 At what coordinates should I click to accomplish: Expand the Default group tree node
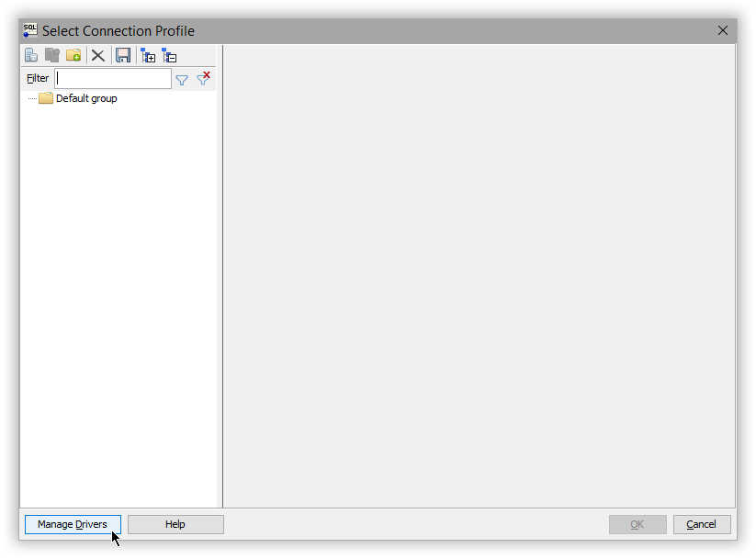point(32,98)
